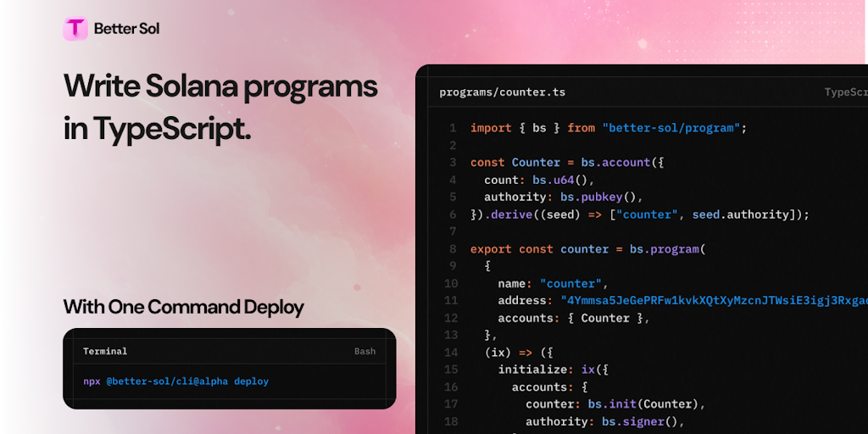Click the "authority: bs.pubkey()," code line
Viewport: 868px width, 434px height.
[564, 197]
